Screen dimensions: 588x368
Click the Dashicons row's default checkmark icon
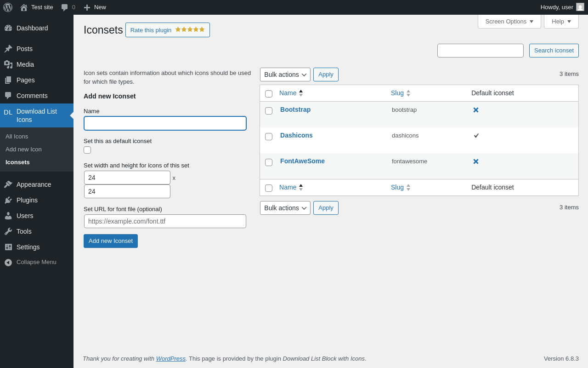476,136
